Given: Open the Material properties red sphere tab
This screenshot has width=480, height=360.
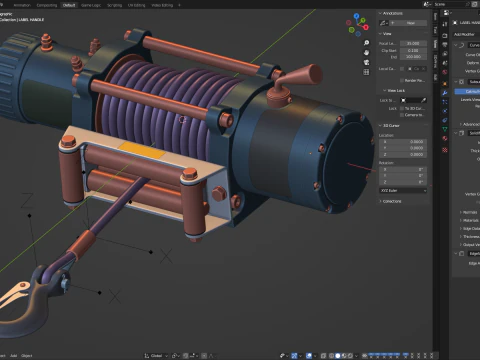Looking at the screenshot, I should tap(445, 138).
